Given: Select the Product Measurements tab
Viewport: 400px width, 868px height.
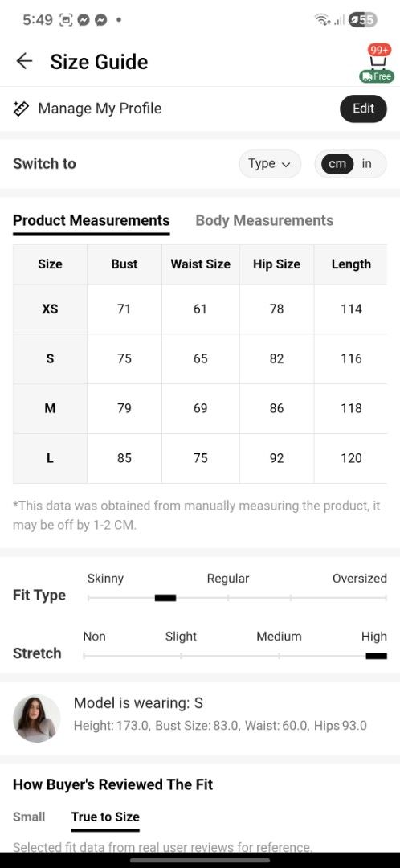Looking at the screenshot, I should click(92, 220).
